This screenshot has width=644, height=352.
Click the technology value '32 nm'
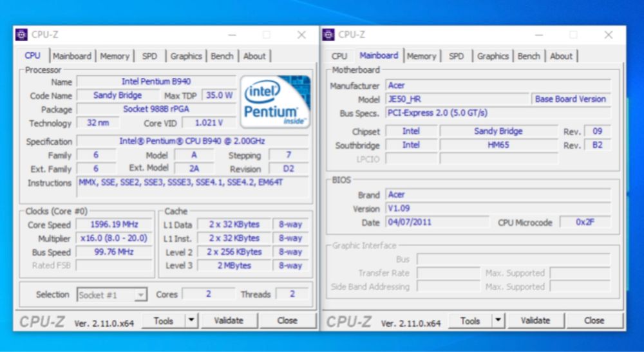(98, 123)
